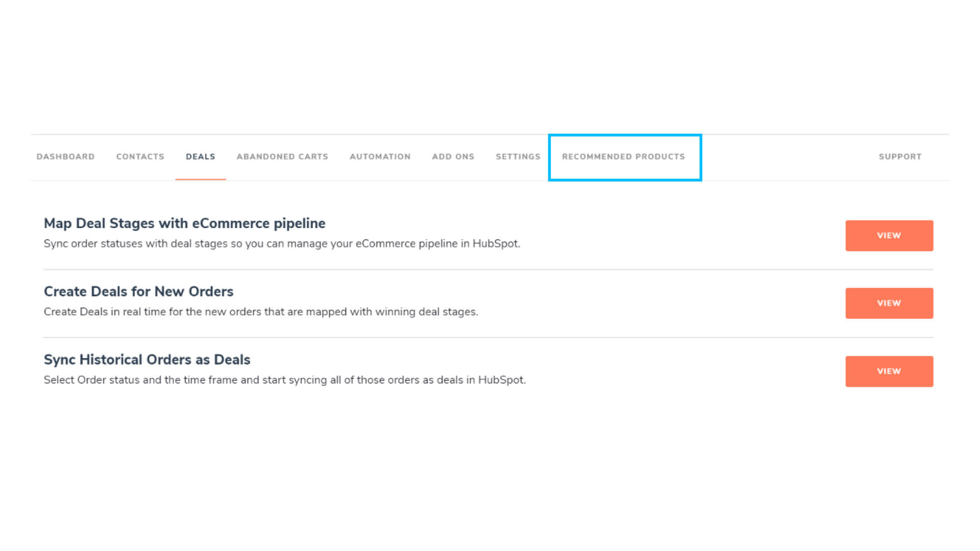The width and height of the screenshot is (980, 551).
Task: Open the Support tab
Action: click(900, 157)
